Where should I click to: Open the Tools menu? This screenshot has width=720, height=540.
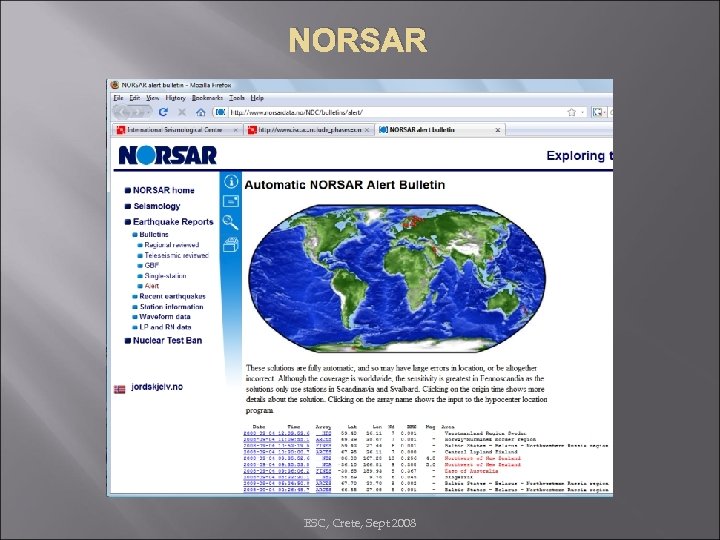[x=237, y=98]
